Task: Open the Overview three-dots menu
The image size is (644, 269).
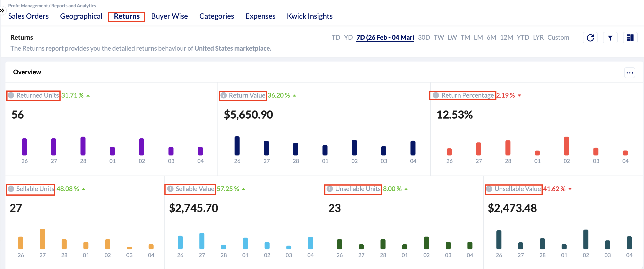Action: (629, 73)
